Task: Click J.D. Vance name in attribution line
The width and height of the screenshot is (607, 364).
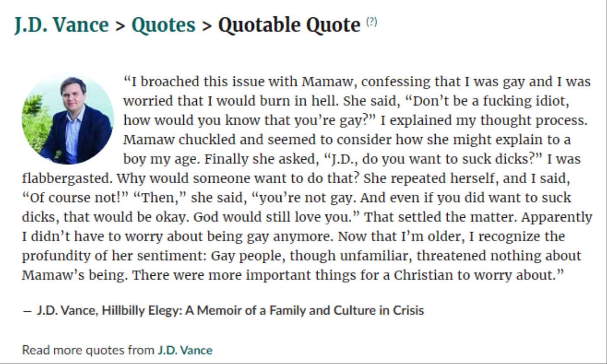Action: coord(67,310)
